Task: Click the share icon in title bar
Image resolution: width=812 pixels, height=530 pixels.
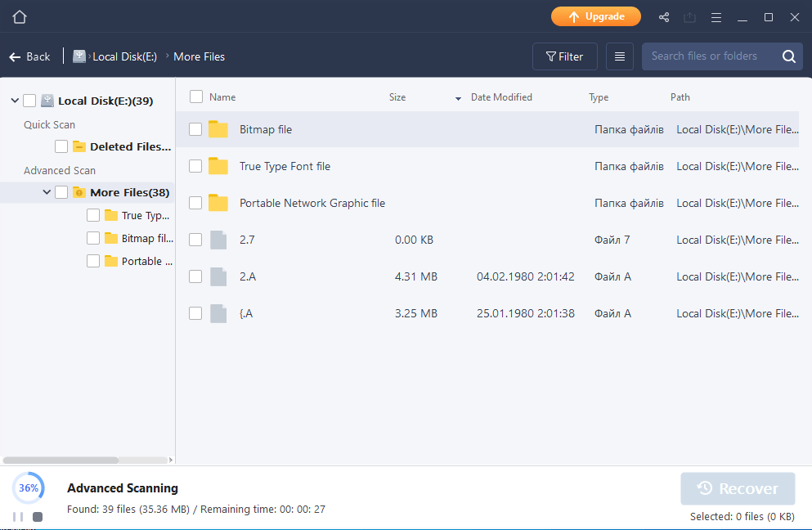Action: 664,17
